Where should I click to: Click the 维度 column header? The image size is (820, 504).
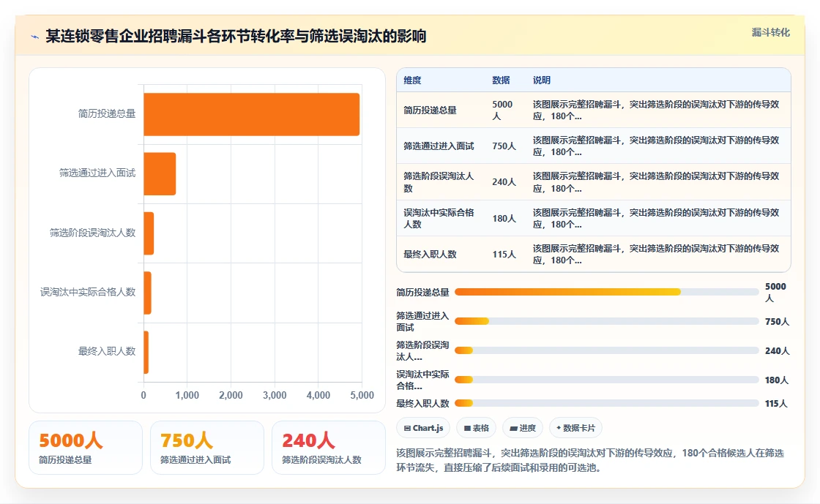(412, 80)
